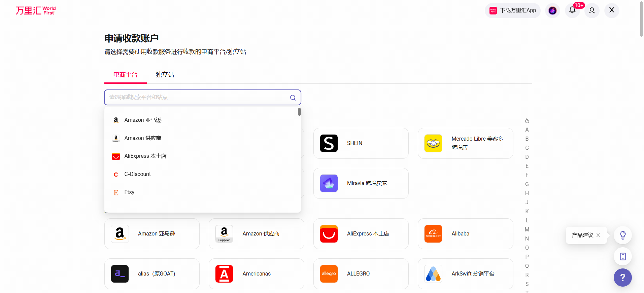Switch to the 电商平台 tab
Image resolution: width=644 pixels, height=293 pixels.
click(x=126, y=75)
